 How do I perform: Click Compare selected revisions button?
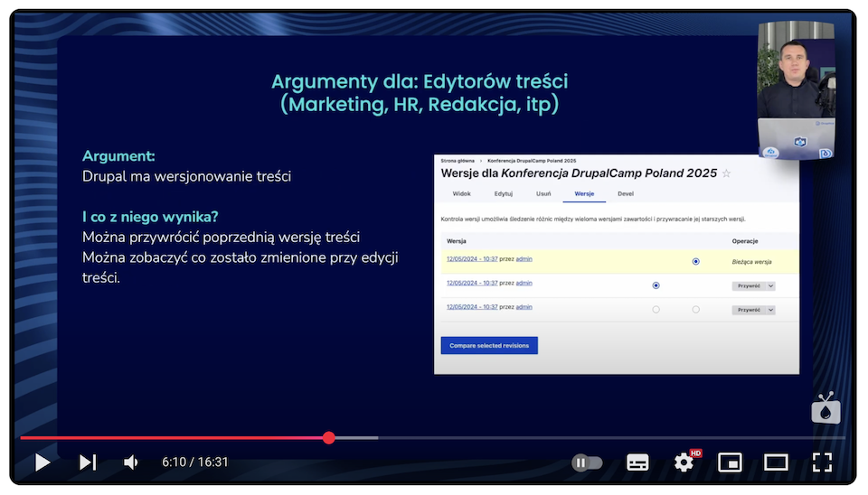[x=489, y=346]
